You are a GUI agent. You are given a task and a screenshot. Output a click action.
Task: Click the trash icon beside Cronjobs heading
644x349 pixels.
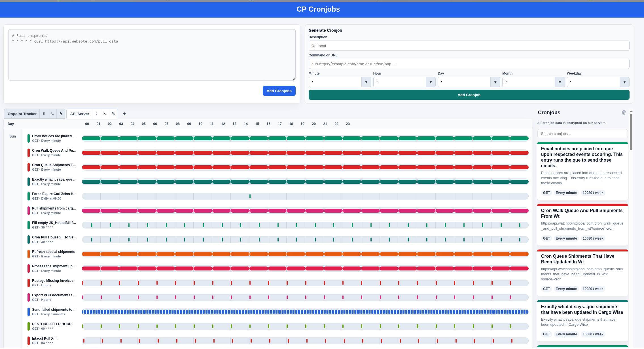[x=624, y=113]
